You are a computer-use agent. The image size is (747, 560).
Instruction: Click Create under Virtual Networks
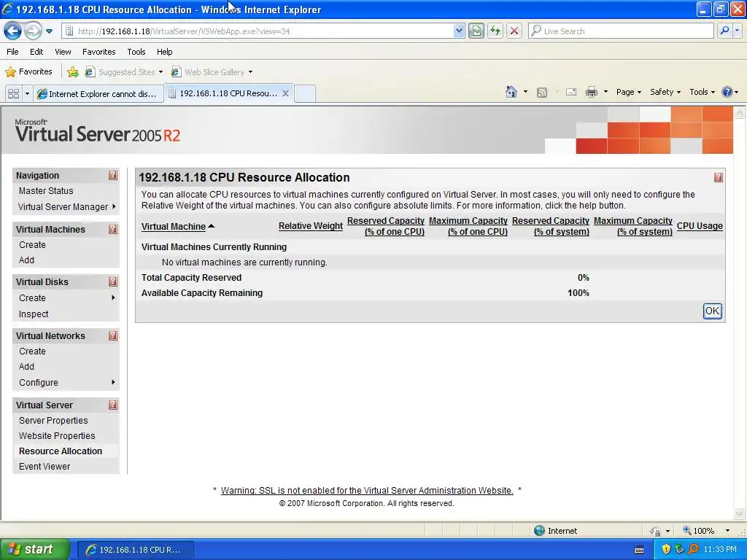(x=32, y=351)
